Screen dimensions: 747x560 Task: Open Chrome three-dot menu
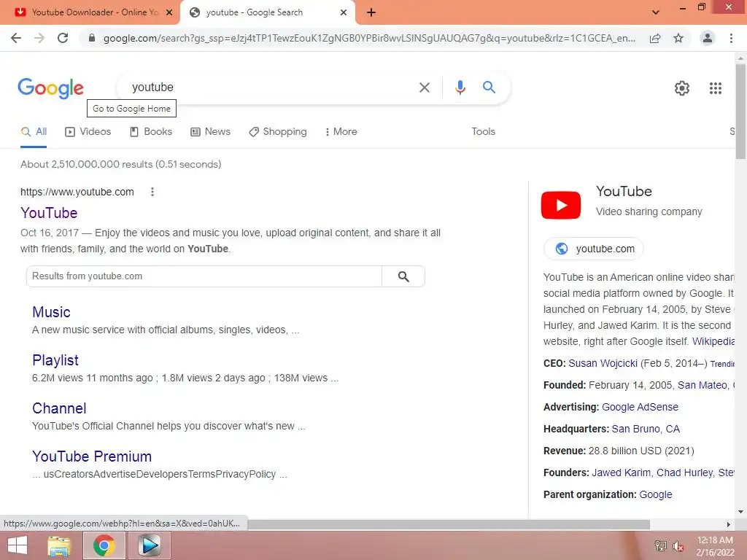[731, 38]
